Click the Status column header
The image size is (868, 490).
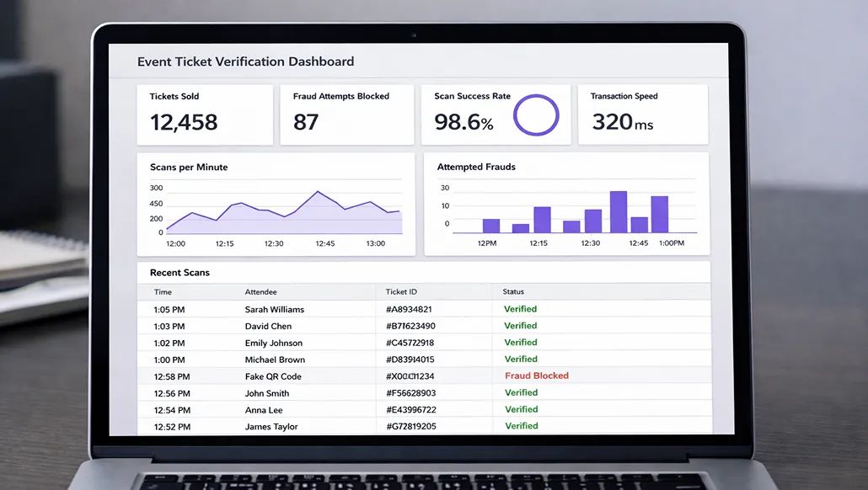513,292
